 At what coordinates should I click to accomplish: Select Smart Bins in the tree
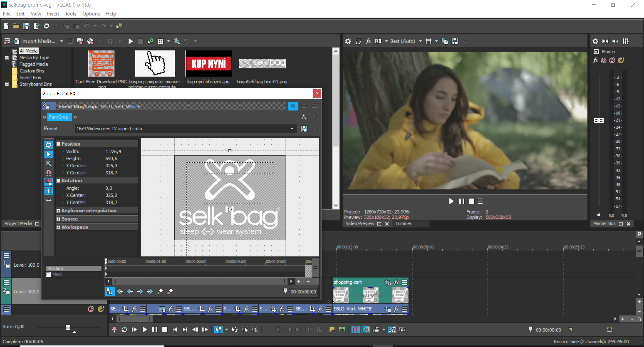click(30, 78)
